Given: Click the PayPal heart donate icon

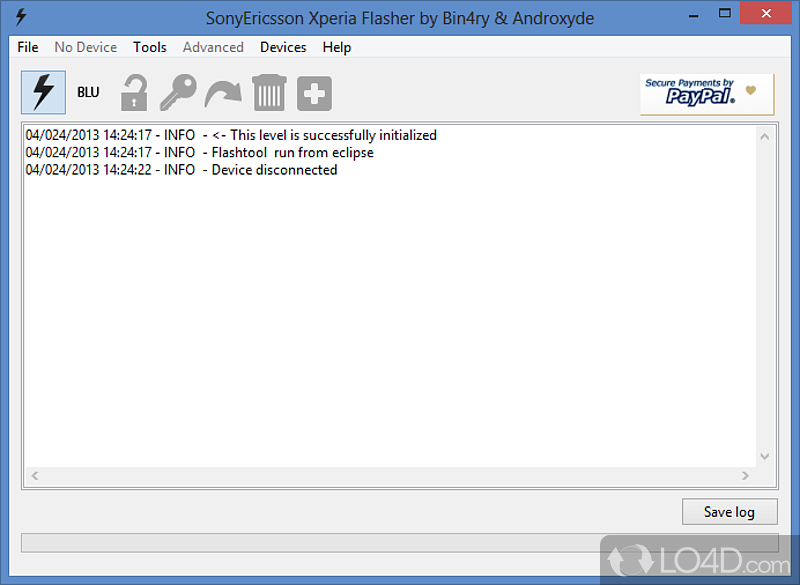Looking at the screenshot, I should click(751, 90).
